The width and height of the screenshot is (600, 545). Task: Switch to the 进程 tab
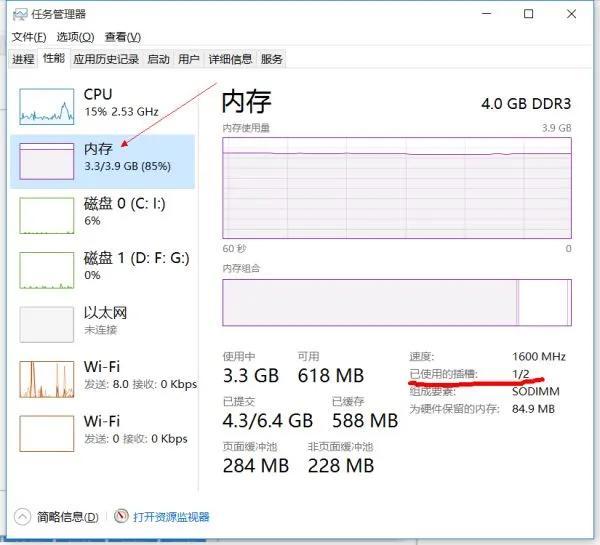pos(23,59)
